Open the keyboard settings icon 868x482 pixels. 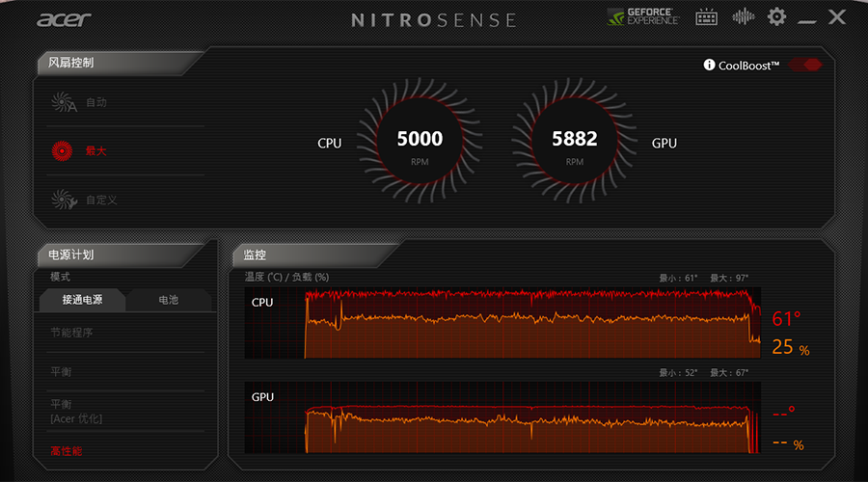(706, 17)
